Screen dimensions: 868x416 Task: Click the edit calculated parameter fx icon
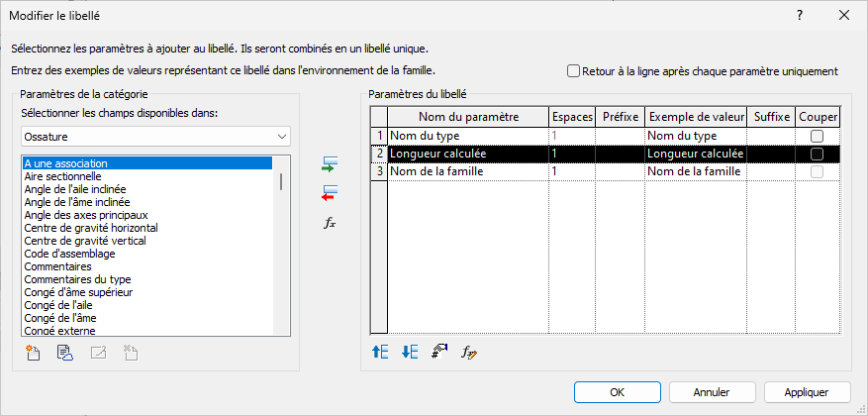tap(469, 352)
